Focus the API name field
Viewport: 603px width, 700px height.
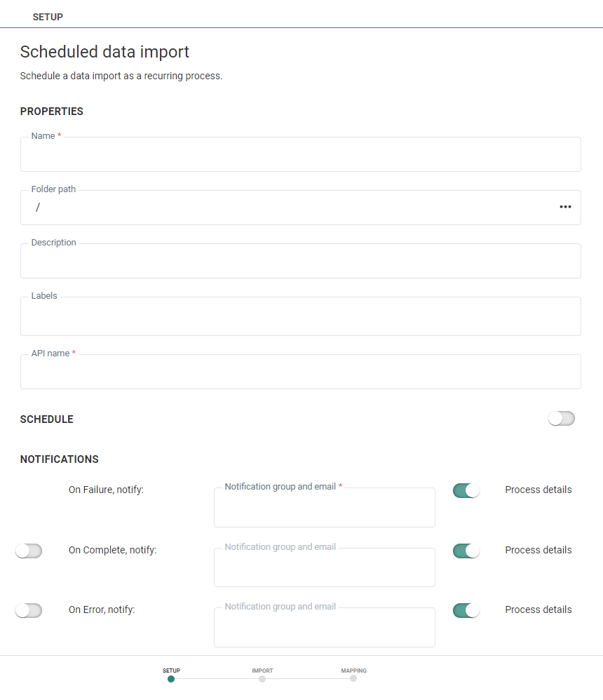[300, 373]
